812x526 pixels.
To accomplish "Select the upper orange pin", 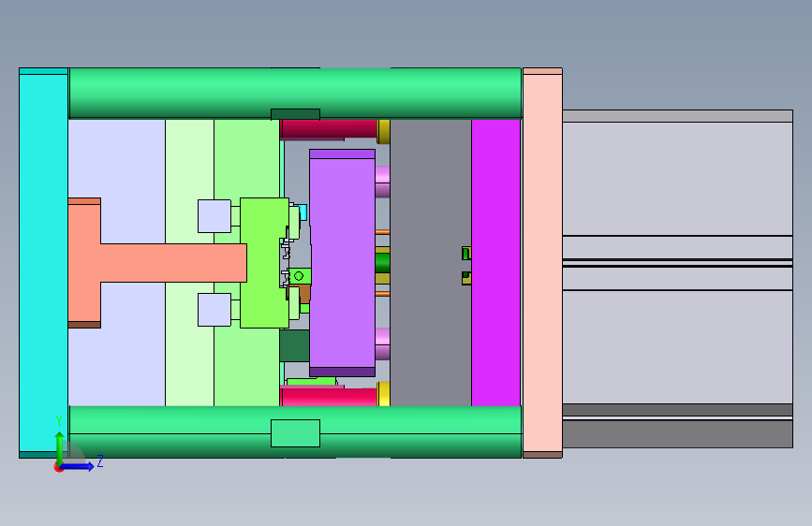I will pos(382,232).
